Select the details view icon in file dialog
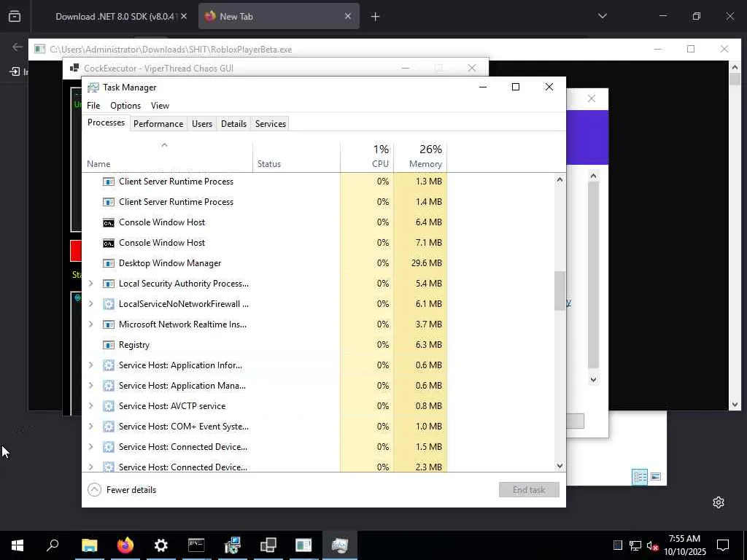Viewport: 747px width, 560px height. pyautogui.click(x=639, y=477)
